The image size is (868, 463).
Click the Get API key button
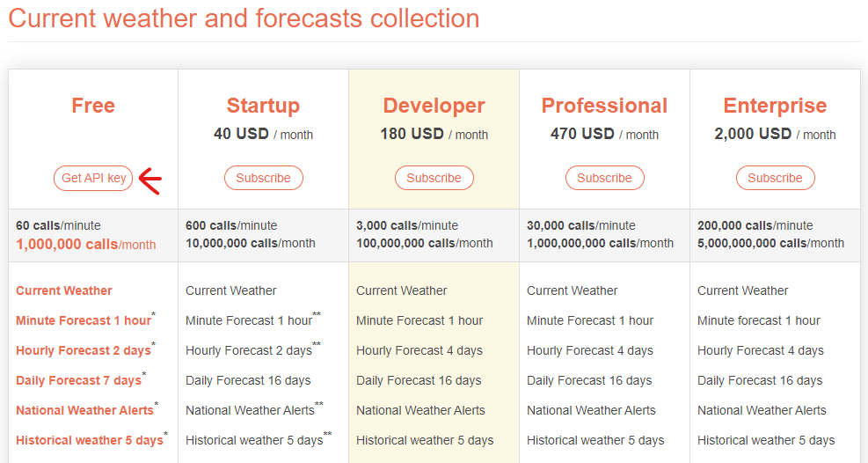(x=93, y=178)
